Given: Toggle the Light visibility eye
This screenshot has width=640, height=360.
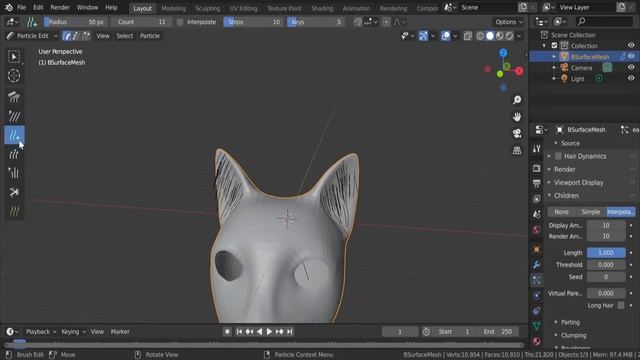Looking at the screenshot, I should click(631, 78).
